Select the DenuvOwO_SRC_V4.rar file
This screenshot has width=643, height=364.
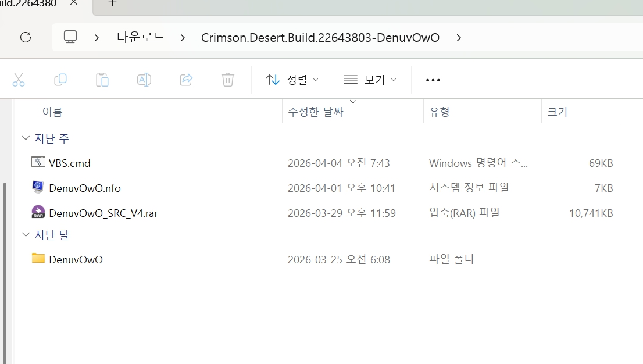(103, 213)
